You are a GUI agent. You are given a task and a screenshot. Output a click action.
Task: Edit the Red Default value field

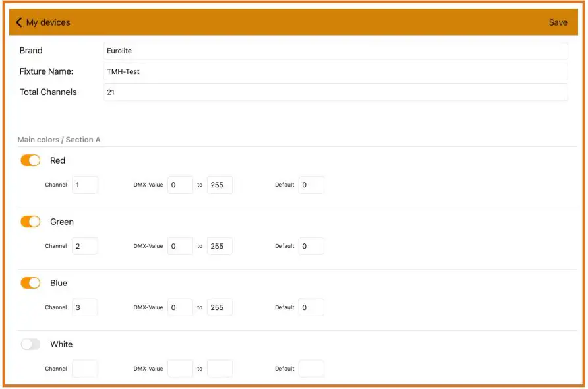311,185
